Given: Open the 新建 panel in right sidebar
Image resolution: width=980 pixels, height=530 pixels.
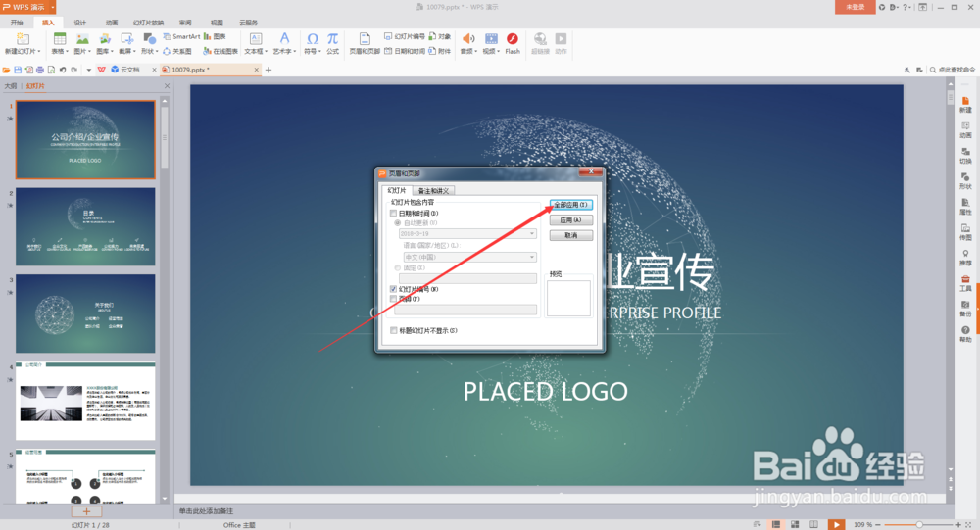Looking at the screenshot, I should (965, 105).
